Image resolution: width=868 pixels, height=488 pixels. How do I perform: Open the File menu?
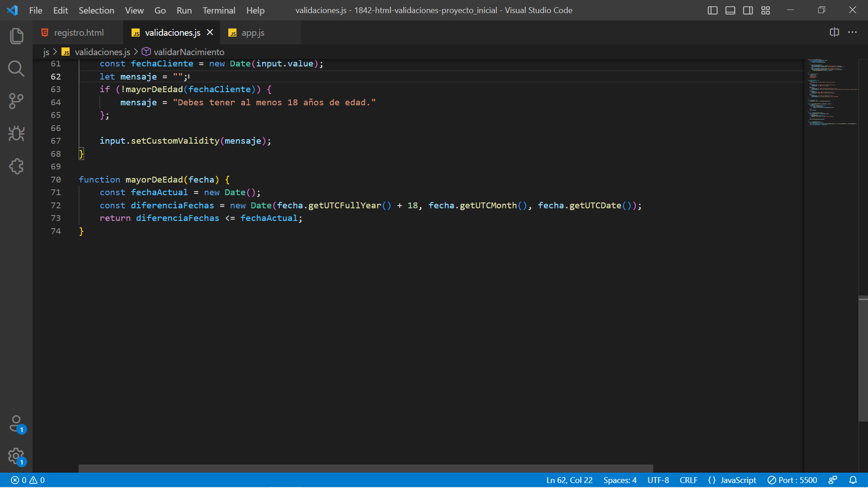(x=36, y=10)
